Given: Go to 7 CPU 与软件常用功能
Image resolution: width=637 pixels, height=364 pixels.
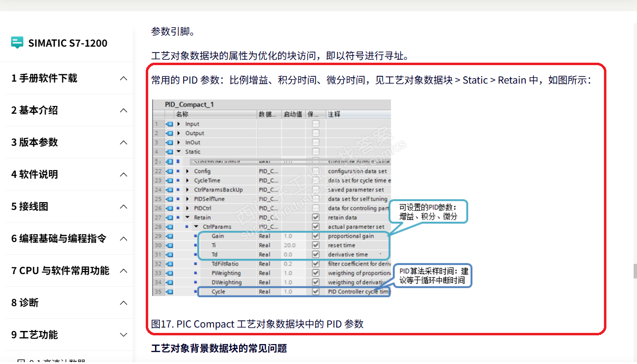Looking at the screenshot, I should (60, 271).
